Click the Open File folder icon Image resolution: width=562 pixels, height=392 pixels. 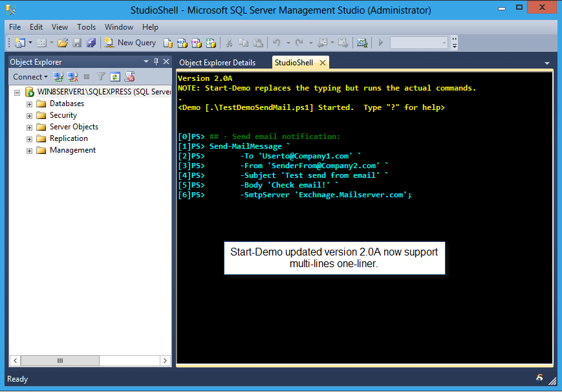[63, 43]
